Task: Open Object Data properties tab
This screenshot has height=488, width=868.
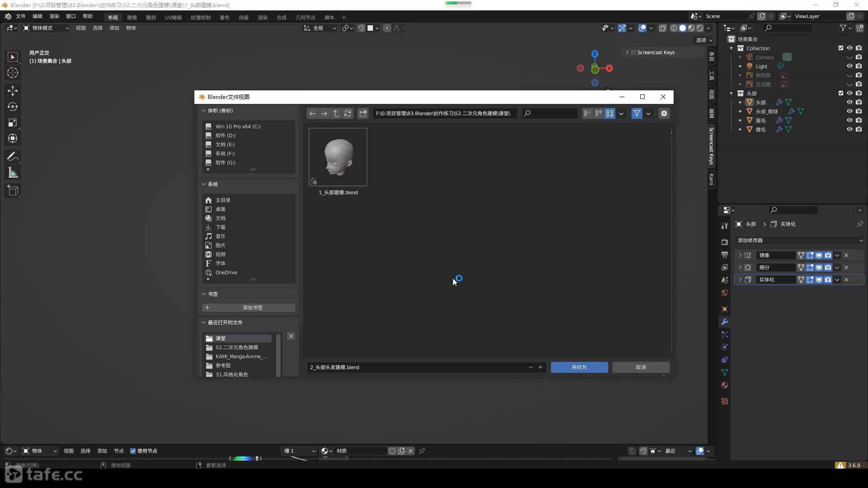Action: click(x=725, y=372)
